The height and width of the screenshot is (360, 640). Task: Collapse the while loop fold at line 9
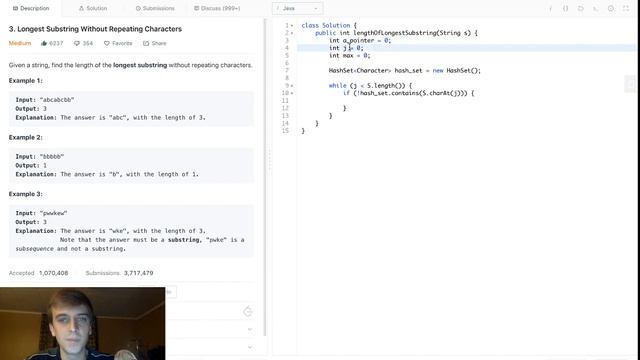pyautogui.click(x=292, y=86)
